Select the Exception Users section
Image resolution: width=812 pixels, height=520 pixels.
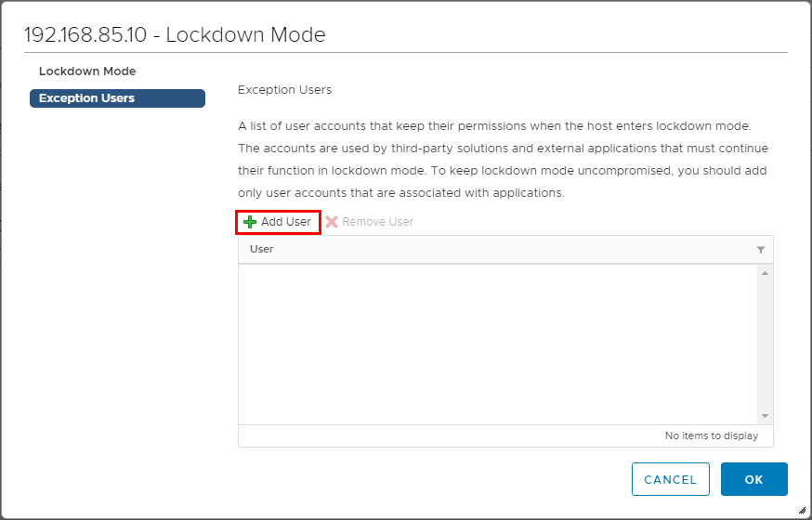(117, 98)
